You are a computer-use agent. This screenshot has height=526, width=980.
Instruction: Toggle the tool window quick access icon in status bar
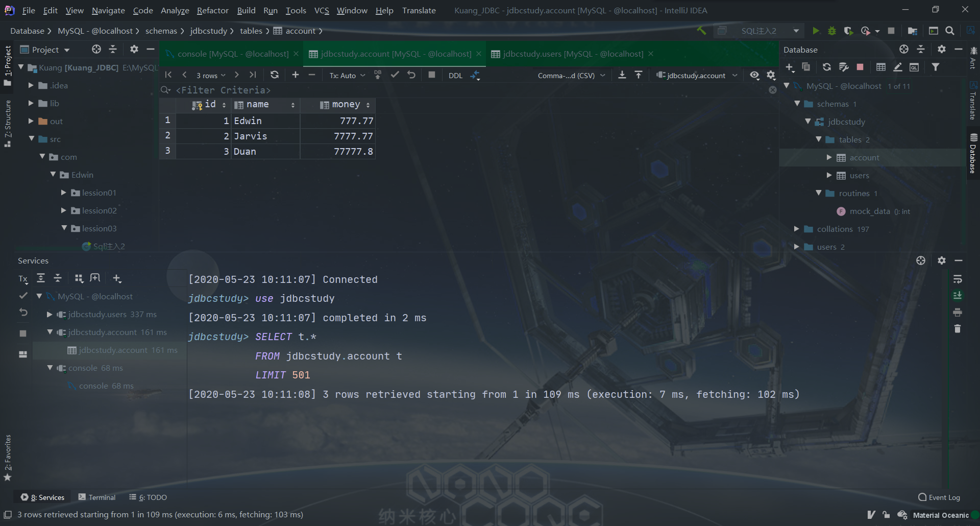point(8,515)
